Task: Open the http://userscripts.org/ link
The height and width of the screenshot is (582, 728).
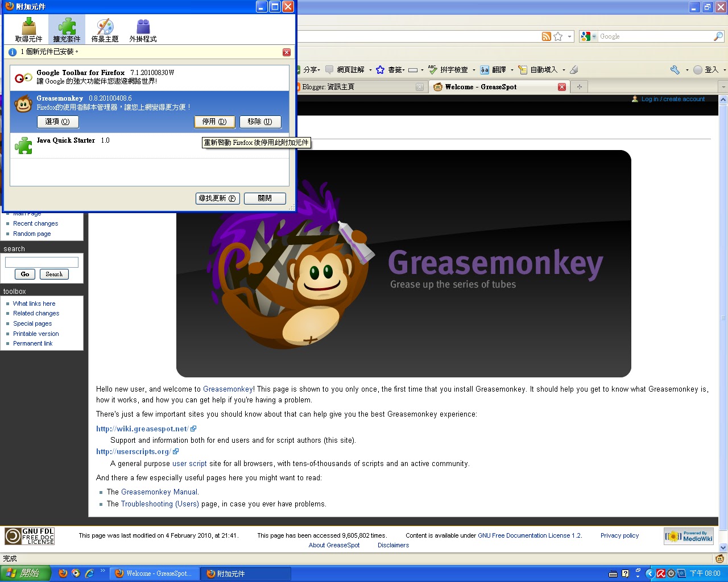Action: (x=133, y=451)
